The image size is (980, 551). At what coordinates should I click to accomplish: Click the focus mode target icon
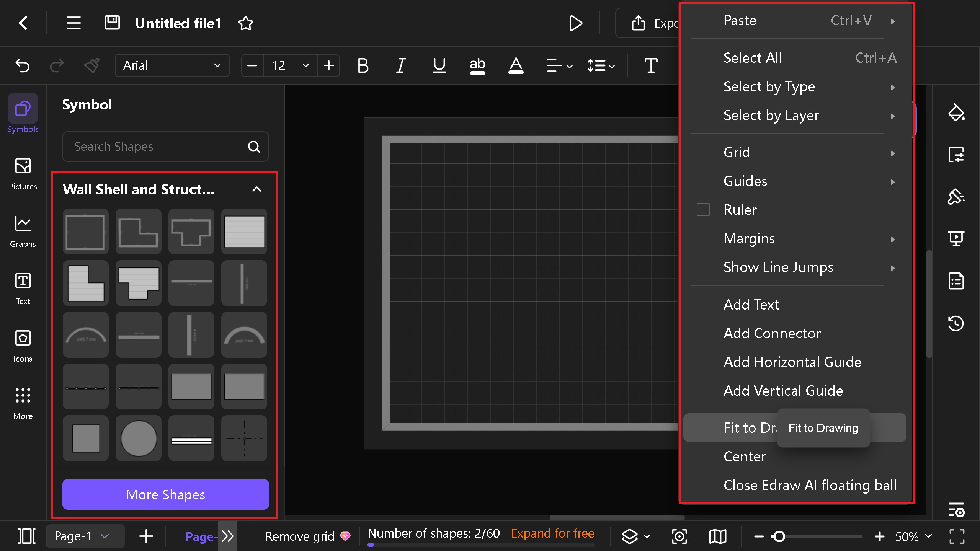point(679,536)
